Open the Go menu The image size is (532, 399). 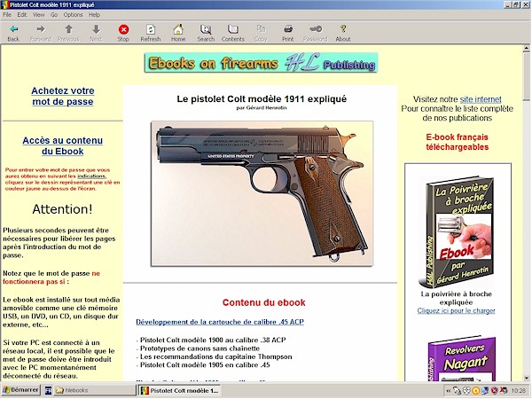(54, 14)
